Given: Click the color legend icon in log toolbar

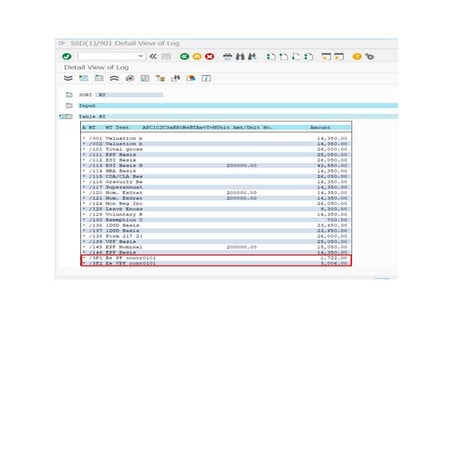Looking at the screenshot, I should [191, 78].
